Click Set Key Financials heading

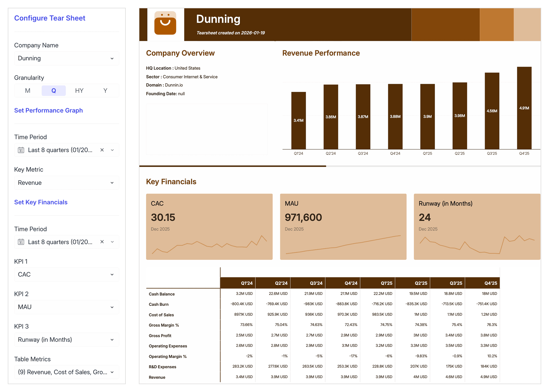coord(41,202)
